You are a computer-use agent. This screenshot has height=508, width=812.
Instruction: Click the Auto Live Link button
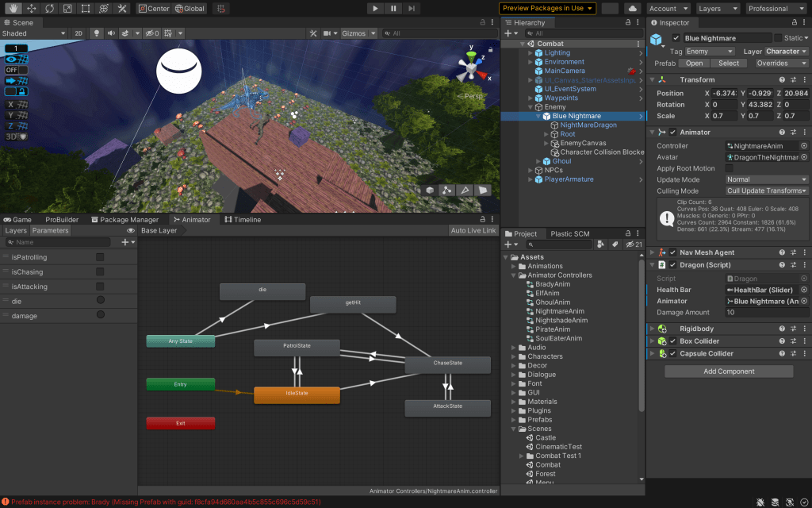473,231
